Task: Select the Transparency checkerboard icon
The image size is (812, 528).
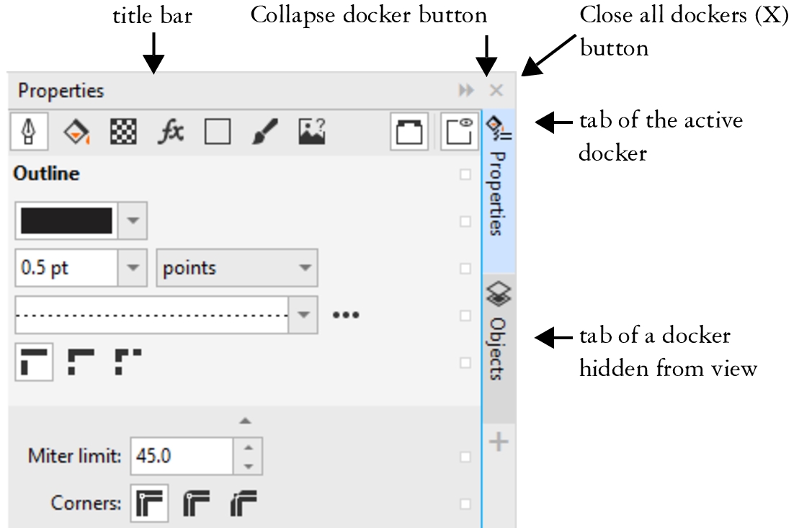Action: (x=123, y=132)
